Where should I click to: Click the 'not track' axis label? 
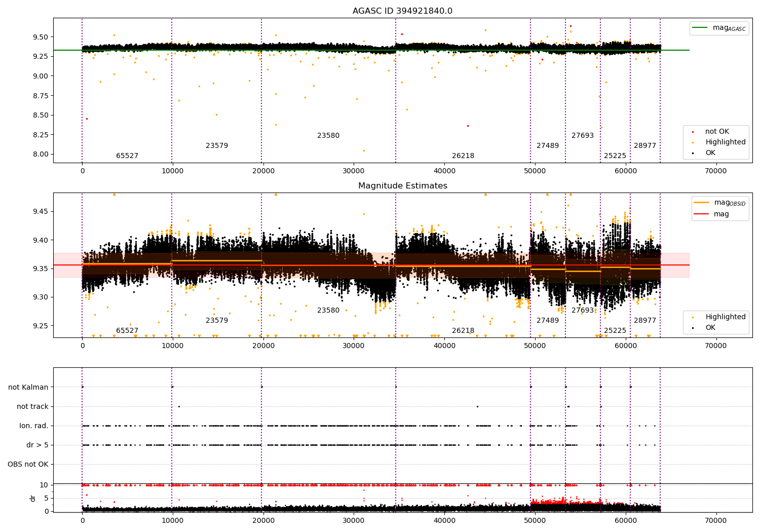[32, 407]
